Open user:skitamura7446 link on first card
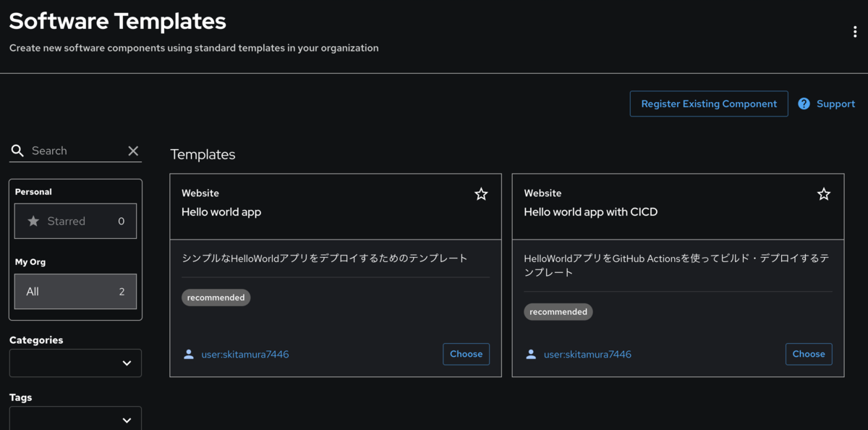Viewport: 868px width, 430px height. coord(245,354)
